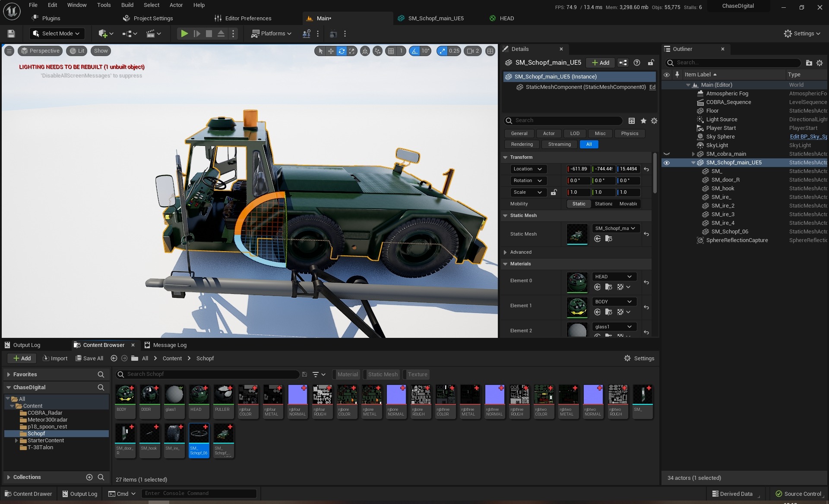This screenshot has height=504, width=829.
Task: Open the HEAD material slot dropdown
Action: (x=613, y=277)
